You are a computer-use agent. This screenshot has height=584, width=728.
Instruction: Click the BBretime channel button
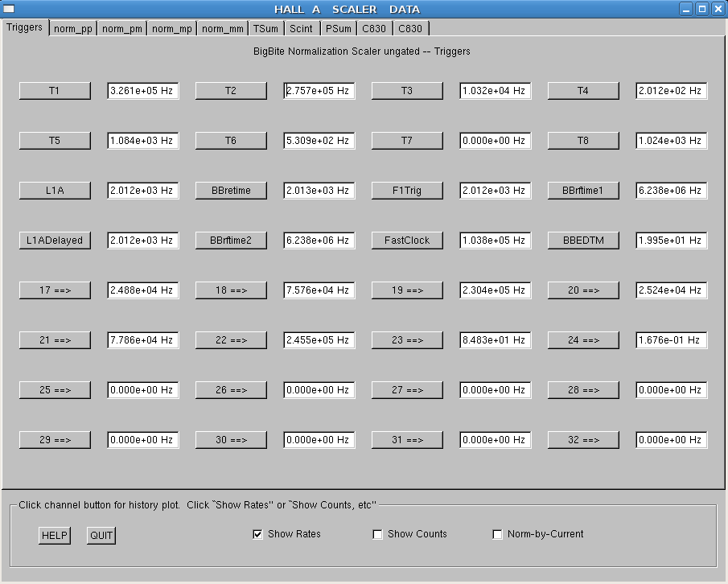pyautogui.click(x=231, y=191)
